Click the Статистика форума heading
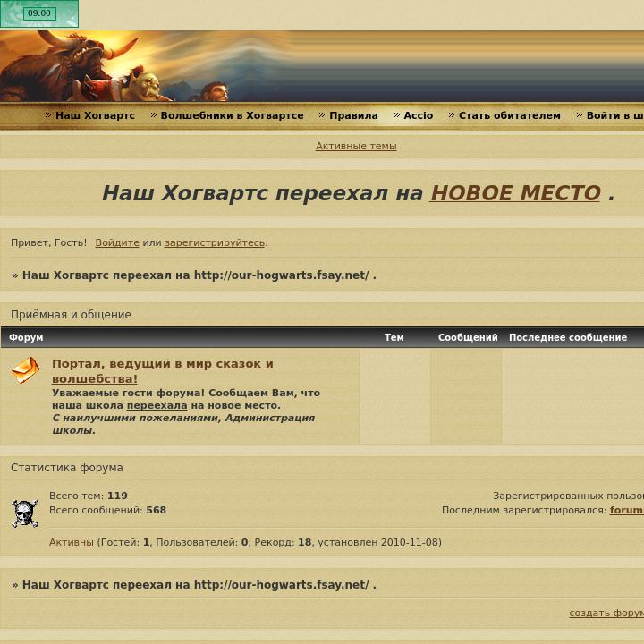The image size is (644, 644). pos(67,468)
